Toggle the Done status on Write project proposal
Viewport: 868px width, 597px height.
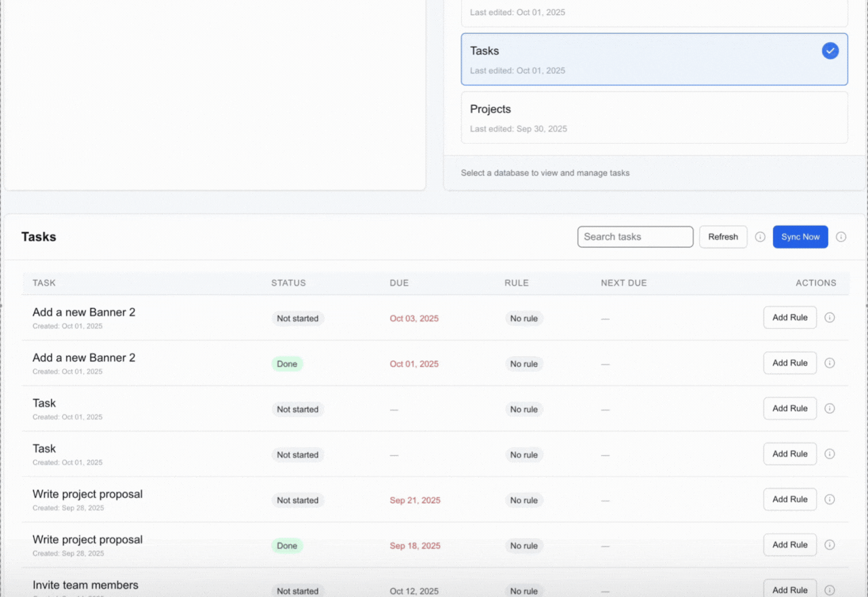287,545
